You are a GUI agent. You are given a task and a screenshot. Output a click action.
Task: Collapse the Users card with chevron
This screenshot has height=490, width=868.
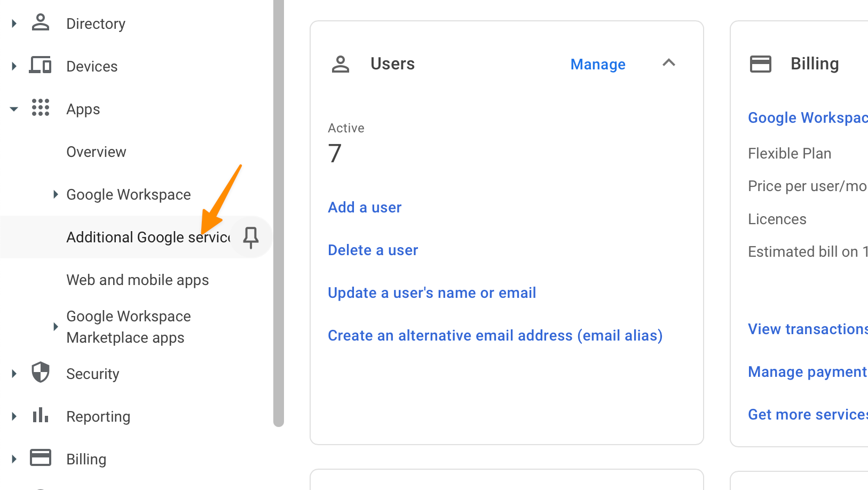[669, 63]
